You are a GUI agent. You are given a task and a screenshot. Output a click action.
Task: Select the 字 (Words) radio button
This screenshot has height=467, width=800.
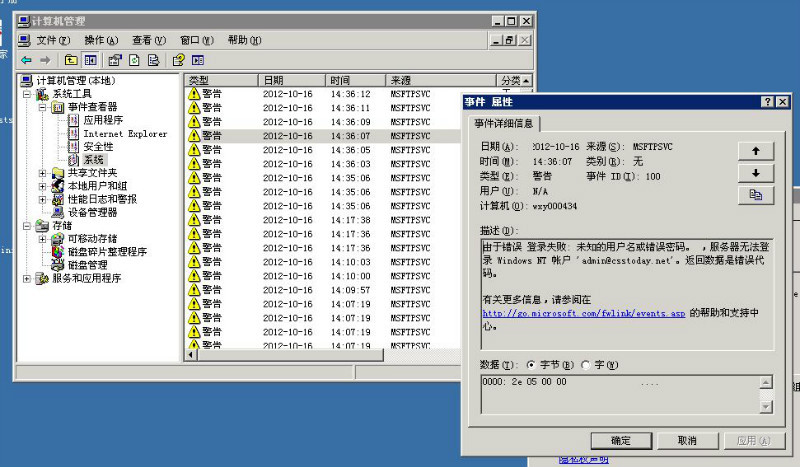coord(585,365)
